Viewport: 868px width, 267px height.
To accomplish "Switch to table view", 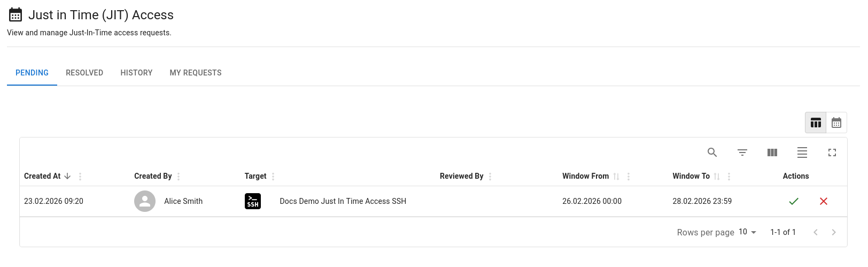I will [816, 123].
